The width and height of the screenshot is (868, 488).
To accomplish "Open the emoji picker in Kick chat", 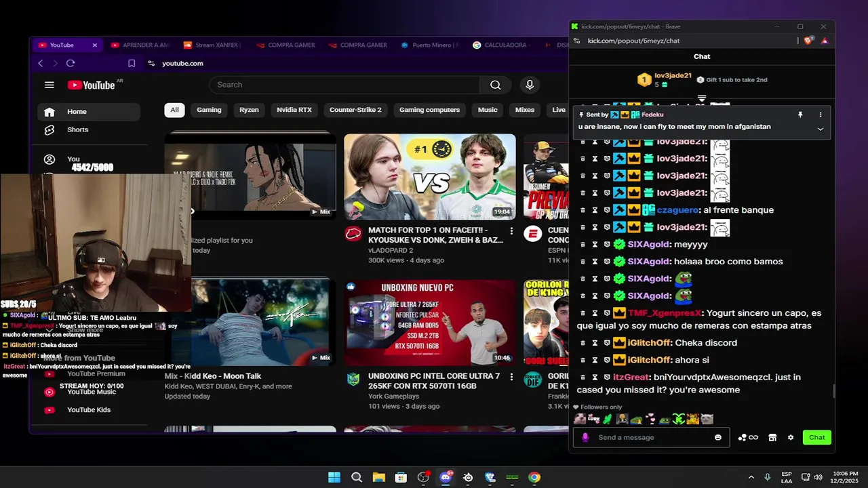I will click(718, 437).
